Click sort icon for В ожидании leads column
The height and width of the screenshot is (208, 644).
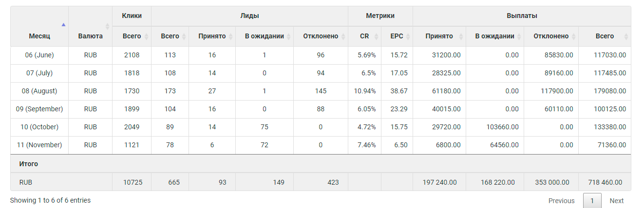pos(288,36)
